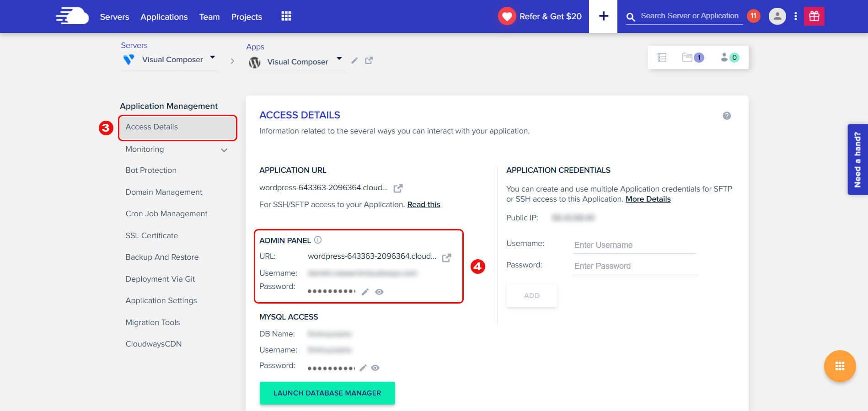
Task: Open Deployment Via Git
Action: (x=160, y=279)
